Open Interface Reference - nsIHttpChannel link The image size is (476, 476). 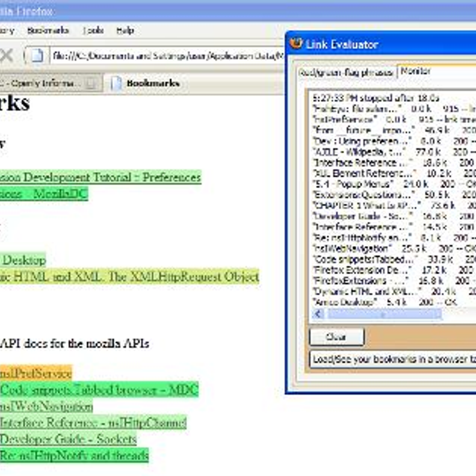(93, 422)
